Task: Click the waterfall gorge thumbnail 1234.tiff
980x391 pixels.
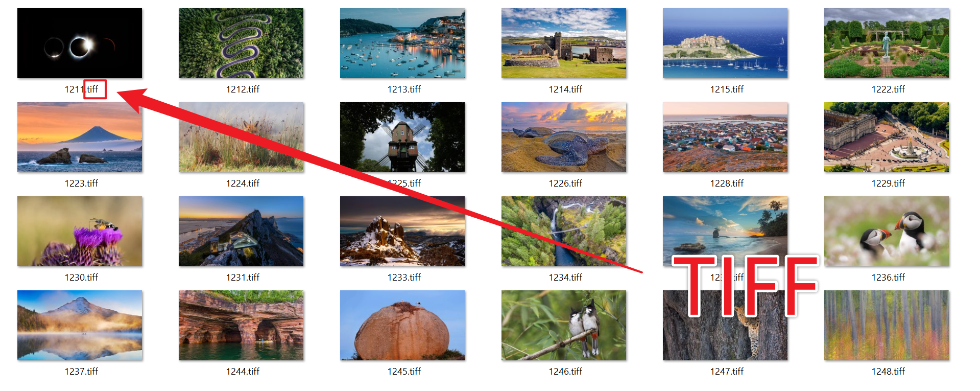Action: [x=564, y=231]
